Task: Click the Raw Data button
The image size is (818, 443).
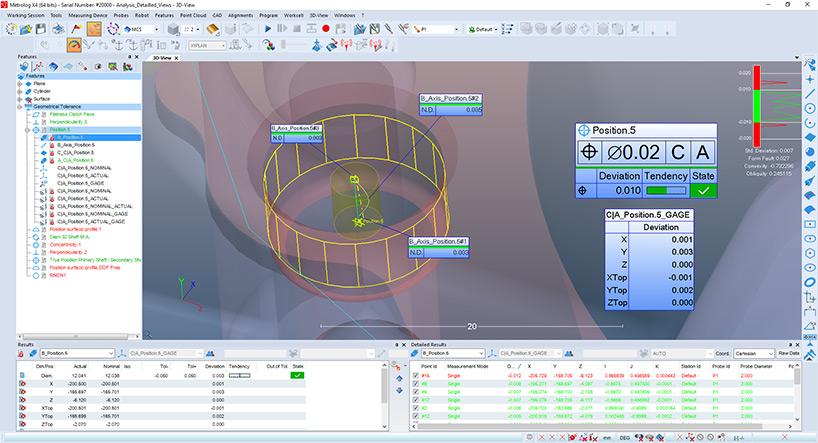Action: 791,353
